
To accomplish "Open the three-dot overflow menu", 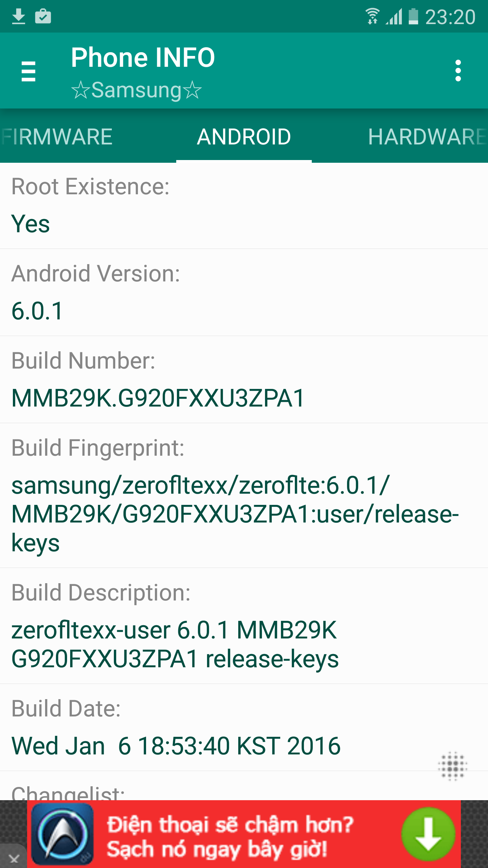I will tap(458, 71).
